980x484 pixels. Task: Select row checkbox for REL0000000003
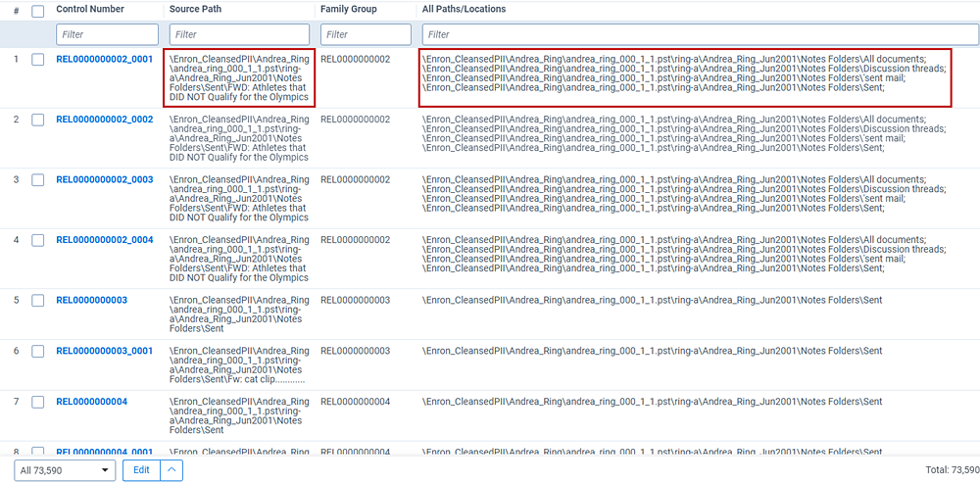pos(37,301)
